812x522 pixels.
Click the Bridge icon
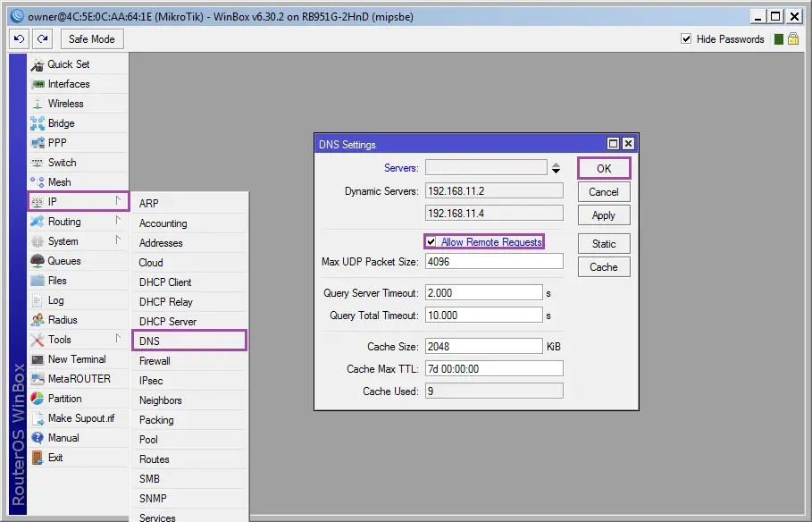38,123
